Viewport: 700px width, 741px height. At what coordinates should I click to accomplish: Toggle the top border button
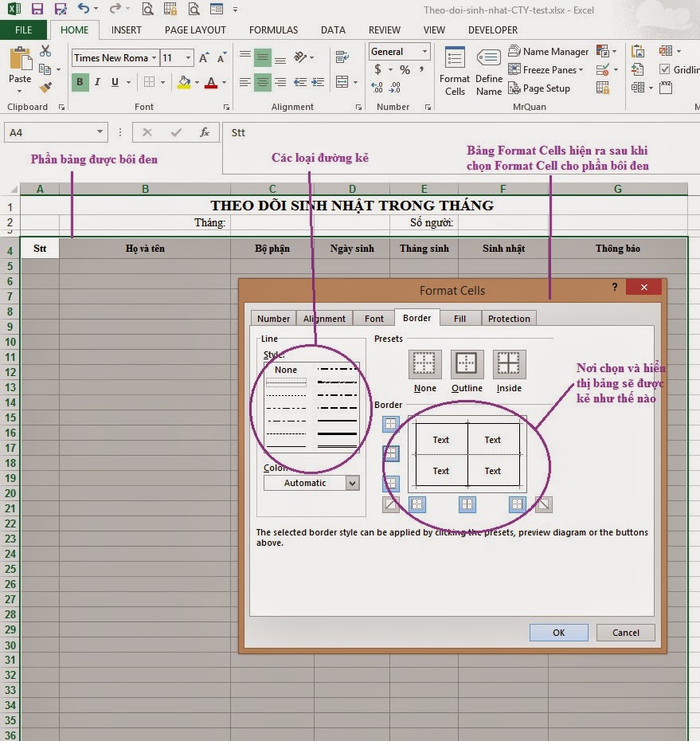click(391, 425)
